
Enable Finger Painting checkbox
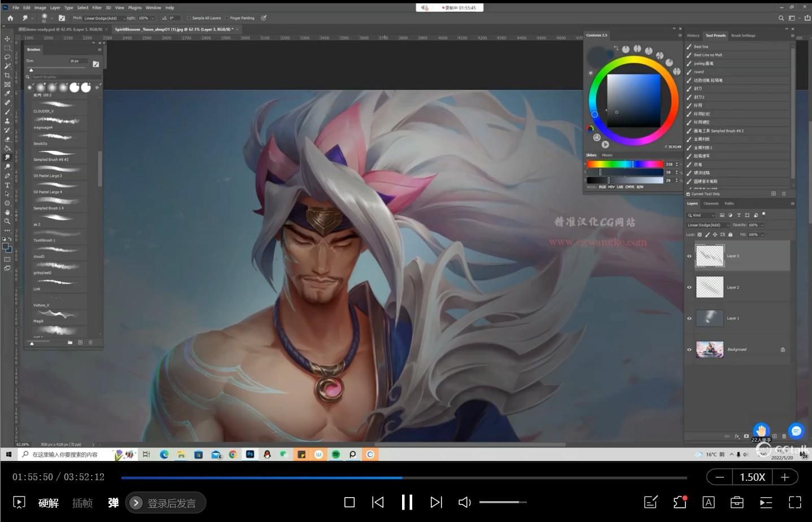tap(227, 18)
